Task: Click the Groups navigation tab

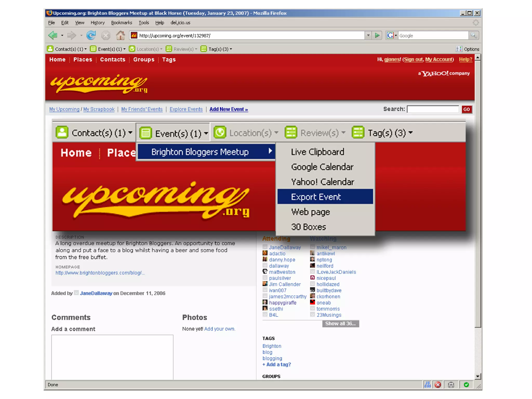Action: tap(144, 59)
